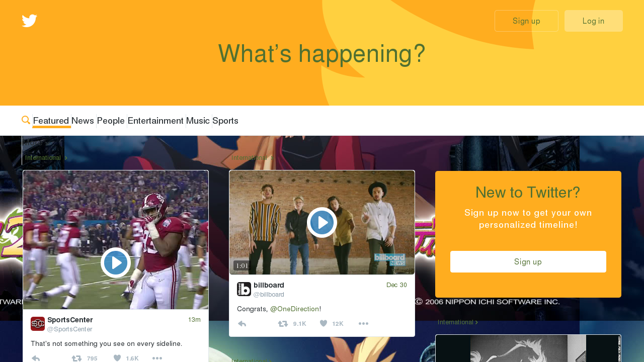Open the black-and-white image thumbnail card
Viewport: 644px width, 362px height.
click(528, 348)
